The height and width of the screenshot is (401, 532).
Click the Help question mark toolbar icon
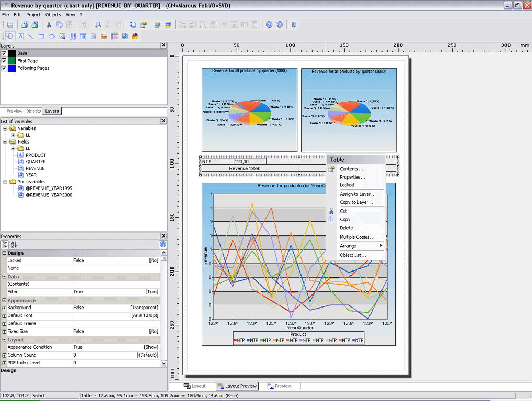[x=269, y=25]
